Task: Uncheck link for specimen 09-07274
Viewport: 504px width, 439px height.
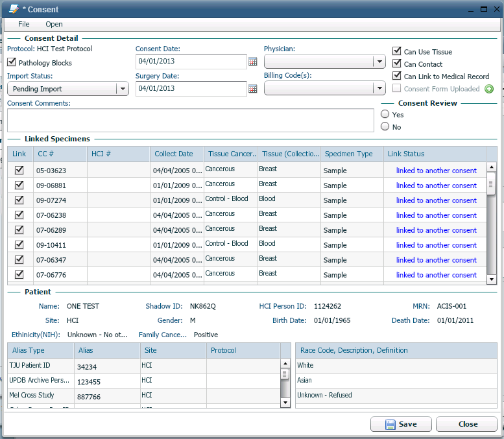Action: pyautogui.click(x=19, y=200)
